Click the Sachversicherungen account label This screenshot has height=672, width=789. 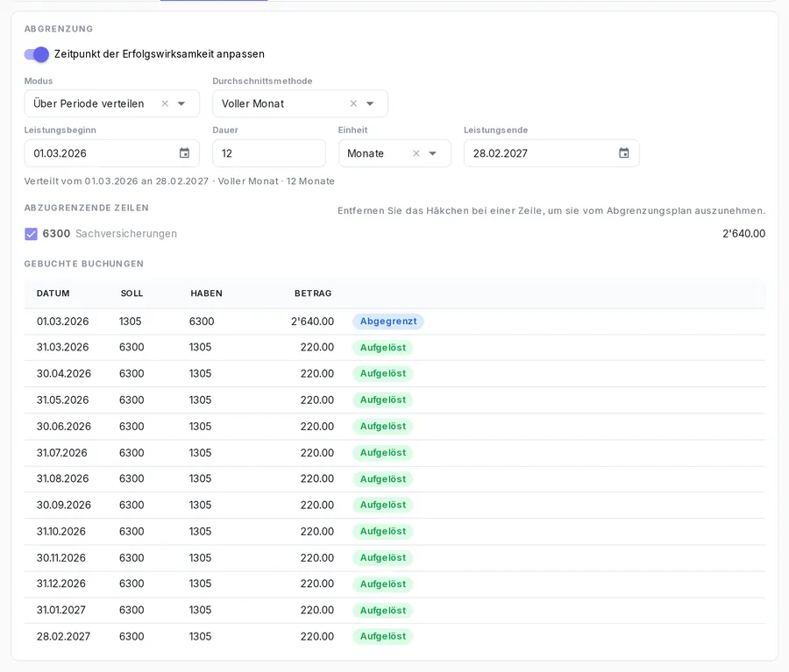pos(126,234)
